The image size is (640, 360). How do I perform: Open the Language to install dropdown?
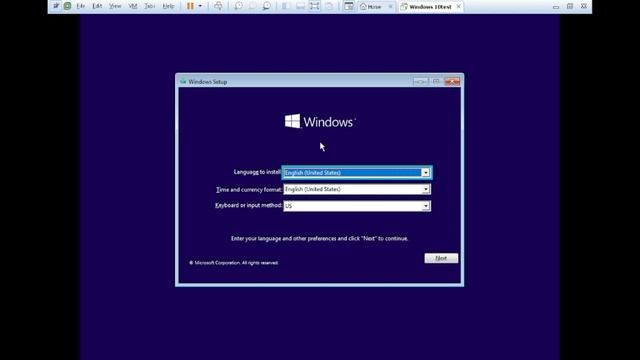[425, 173]
